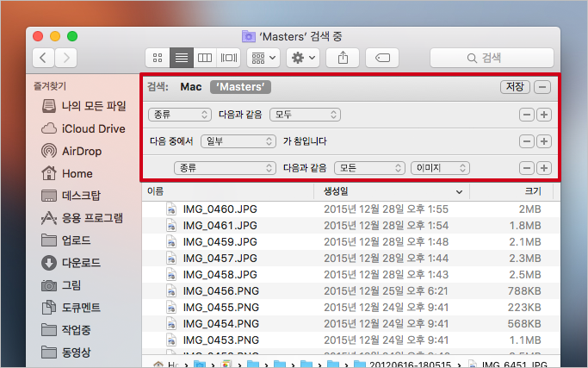The image size is (588, 368).
Task: Click the 즐겨찾기 sidebar heading
Action: (50, 86)
